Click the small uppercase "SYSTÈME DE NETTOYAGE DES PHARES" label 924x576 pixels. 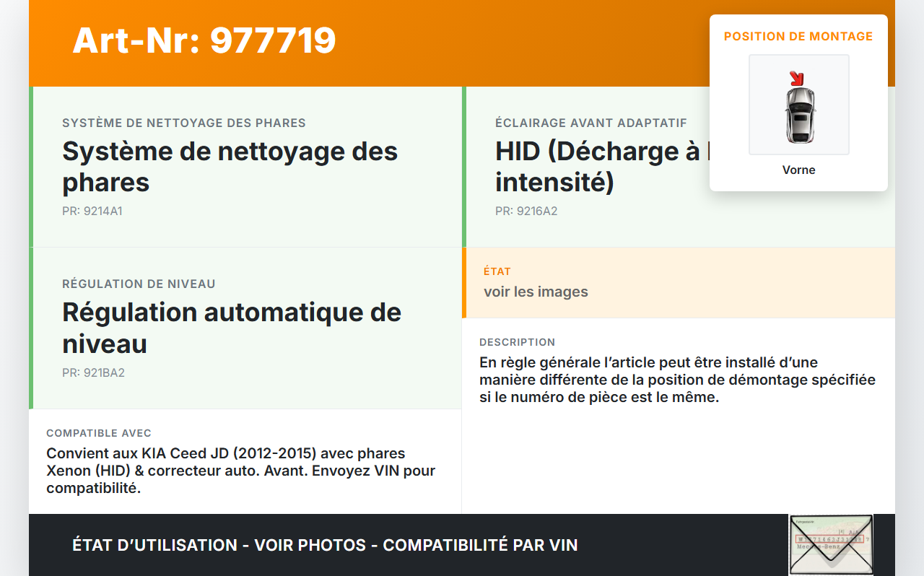point(184,123)
